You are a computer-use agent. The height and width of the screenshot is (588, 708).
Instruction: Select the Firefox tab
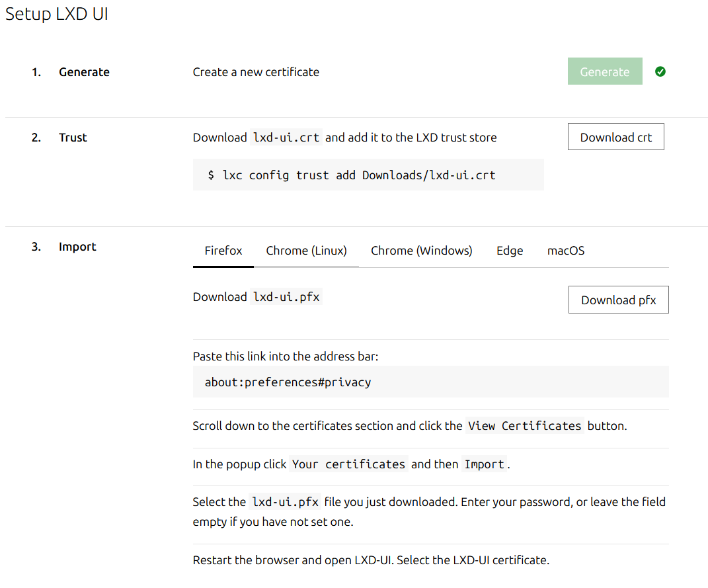[x=223, y=251]
